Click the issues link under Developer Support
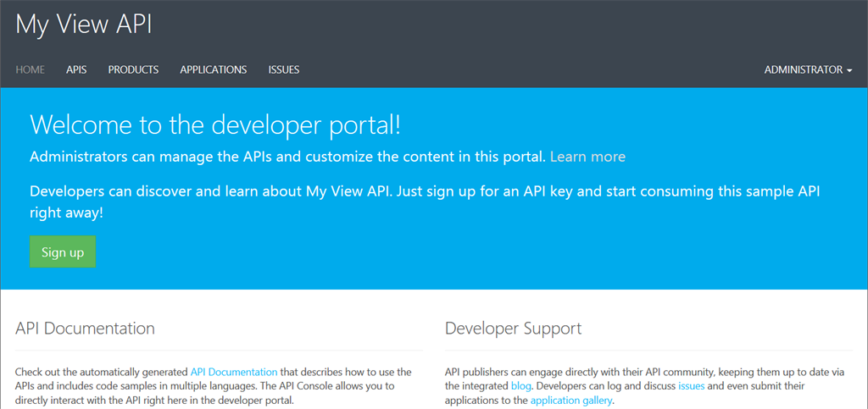 click(x=691, y=386)
